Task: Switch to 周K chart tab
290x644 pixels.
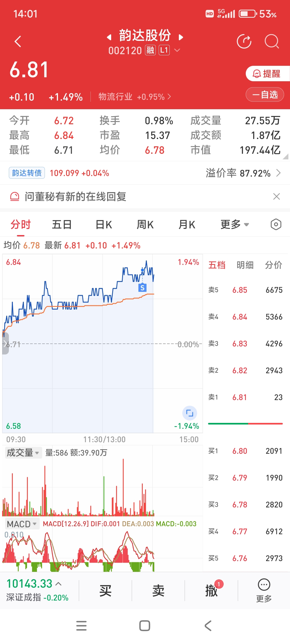Action: pyautogui.click(x=145, y=225)
